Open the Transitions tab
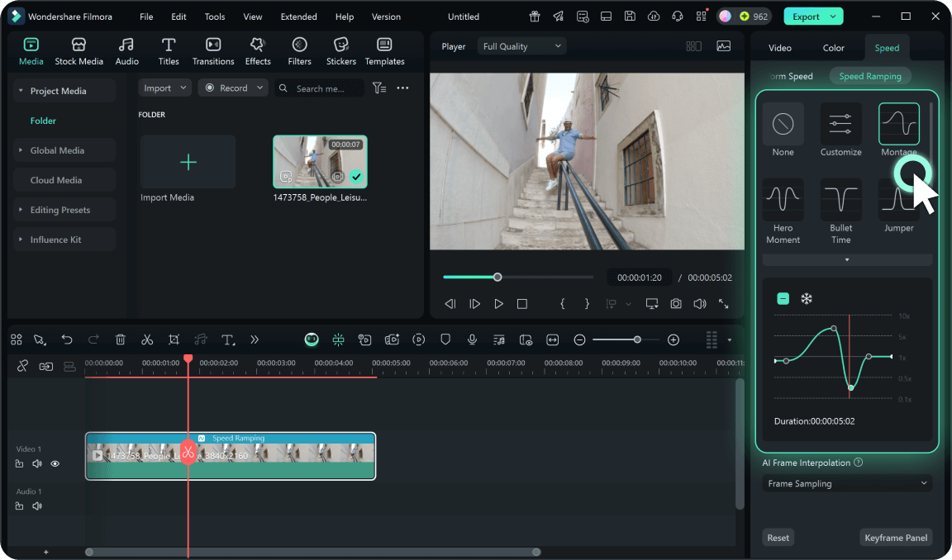Screen dimensions: 952x560 (213, 51)
